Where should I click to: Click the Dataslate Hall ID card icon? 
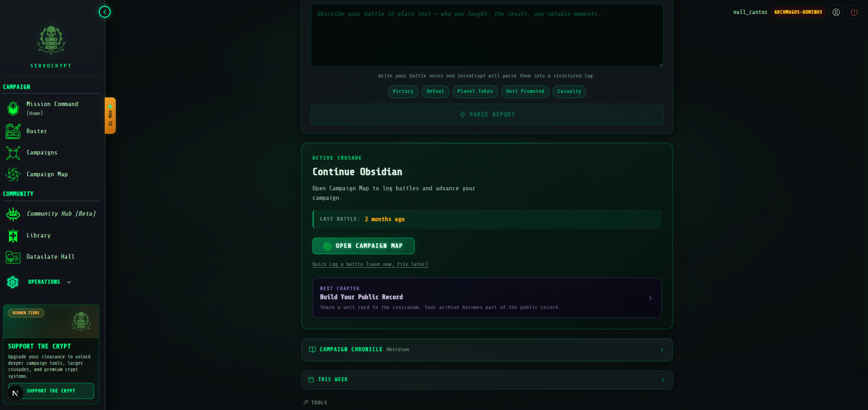click(13, 257)
